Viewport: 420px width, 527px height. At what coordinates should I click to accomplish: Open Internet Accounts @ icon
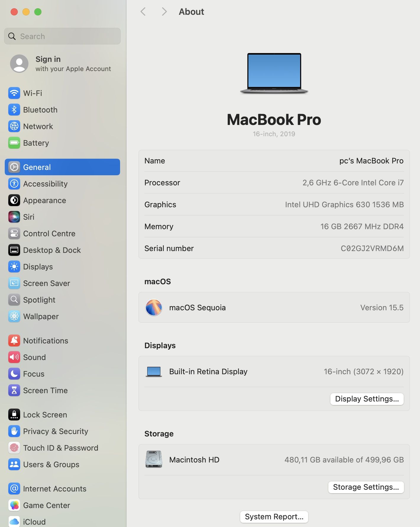click(14, 489)
